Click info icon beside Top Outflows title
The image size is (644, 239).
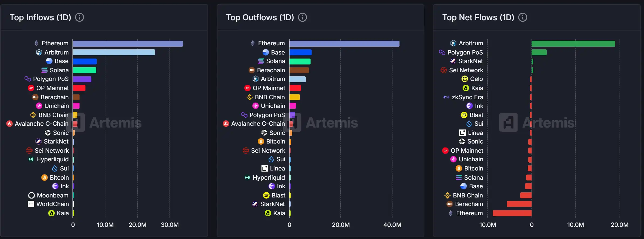pyautogui.click(x=302, y=18)
